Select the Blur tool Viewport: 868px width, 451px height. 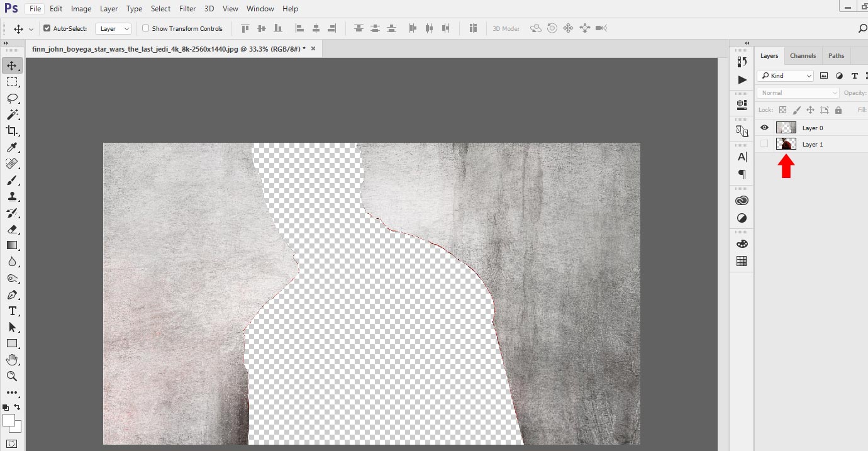click(12, 262)
